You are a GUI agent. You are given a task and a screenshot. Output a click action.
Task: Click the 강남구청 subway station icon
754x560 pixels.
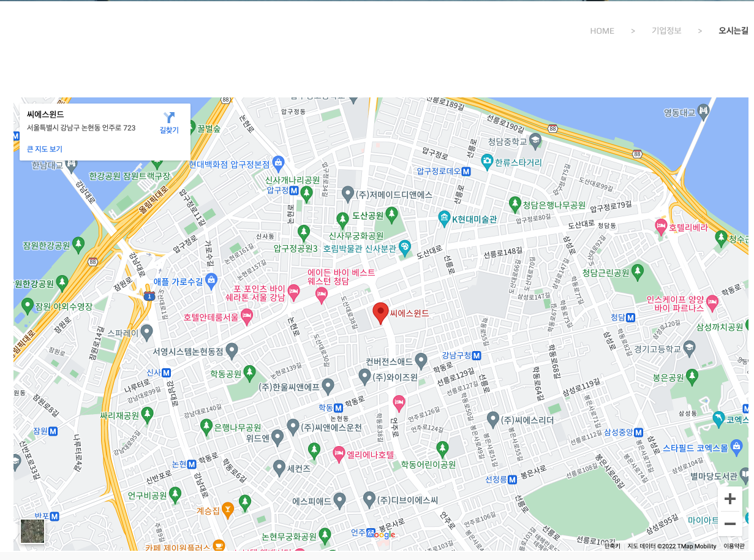tap(477, 355)
